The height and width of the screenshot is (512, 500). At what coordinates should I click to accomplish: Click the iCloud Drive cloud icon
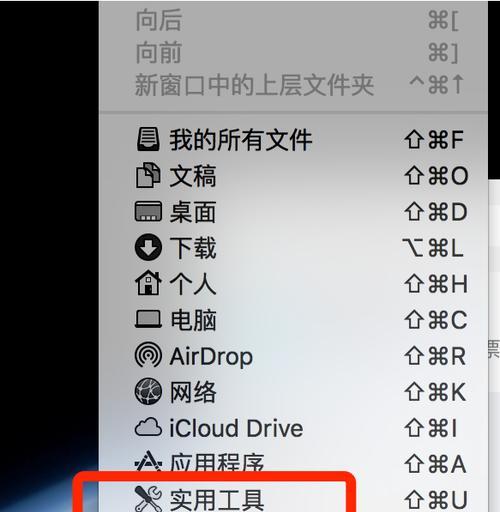(148, 427)
